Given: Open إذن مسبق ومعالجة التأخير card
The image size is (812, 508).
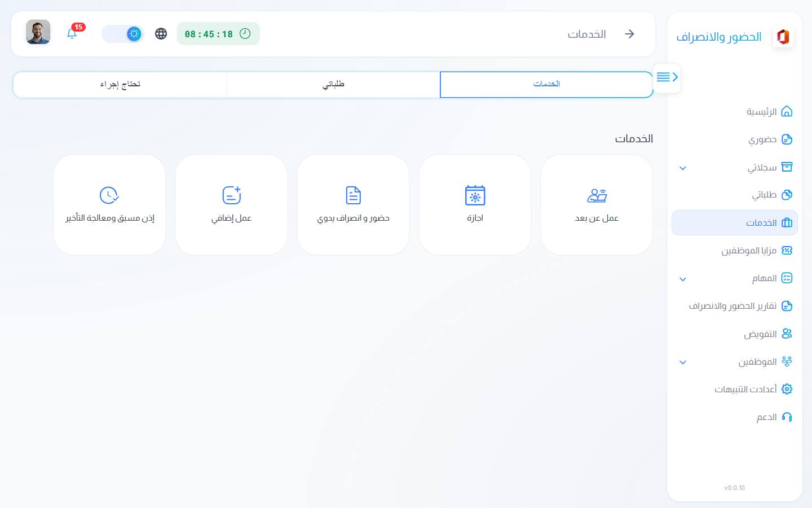Looking at the screenshot, I should point(109,205).
